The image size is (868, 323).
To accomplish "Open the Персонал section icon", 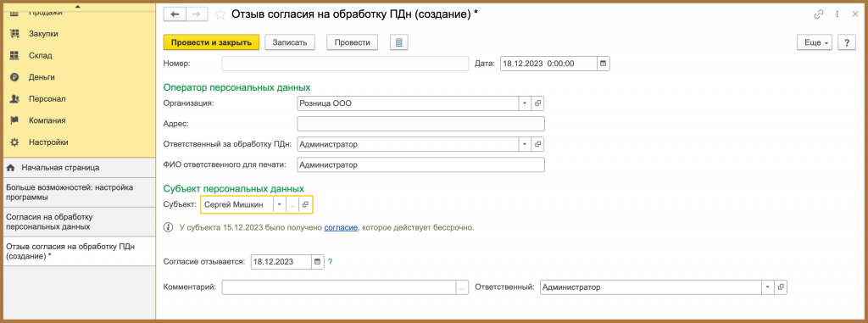I will 15,98.
